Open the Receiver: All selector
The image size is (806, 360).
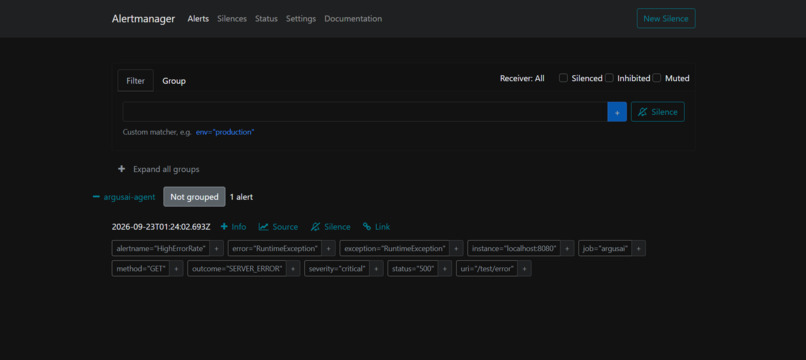pyautogui.click(x=522, y=78)
